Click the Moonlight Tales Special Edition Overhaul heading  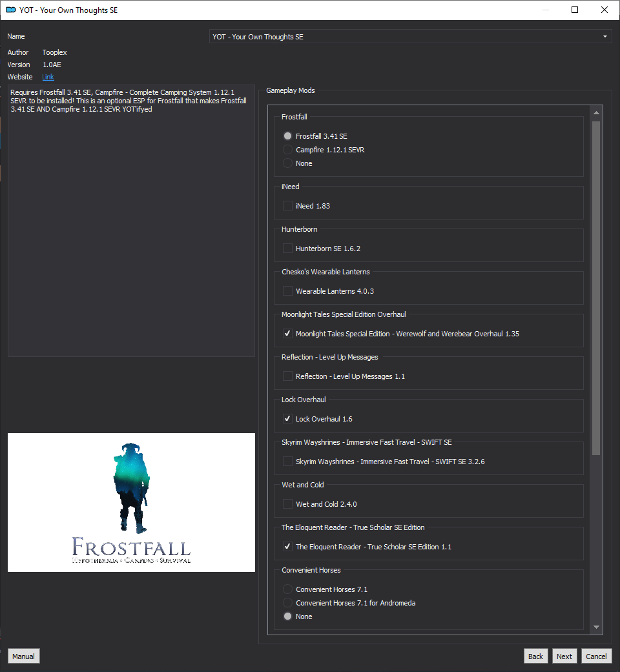(344, 314)
